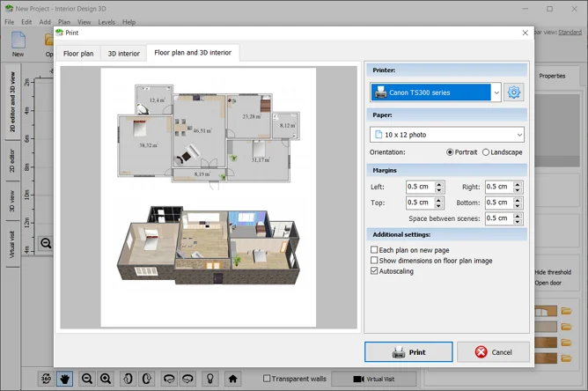588x391 pixels.
Task: Click third wood material swatch
Action: 546,343
